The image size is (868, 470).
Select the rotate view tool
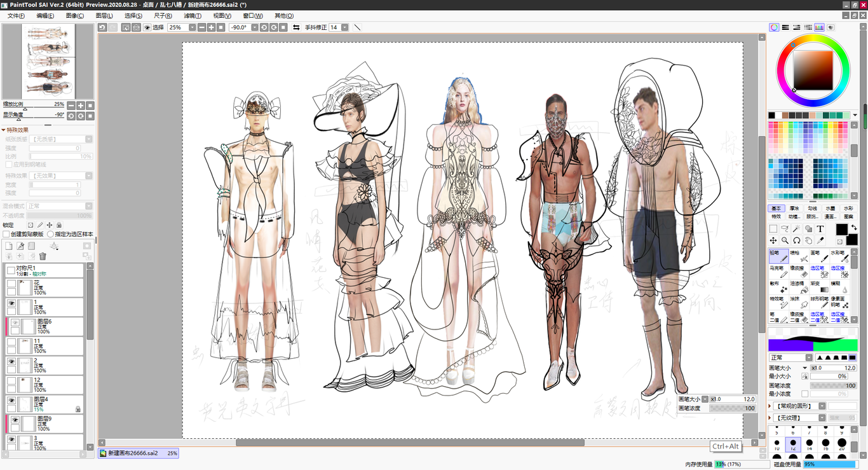[x=796, y=241]
